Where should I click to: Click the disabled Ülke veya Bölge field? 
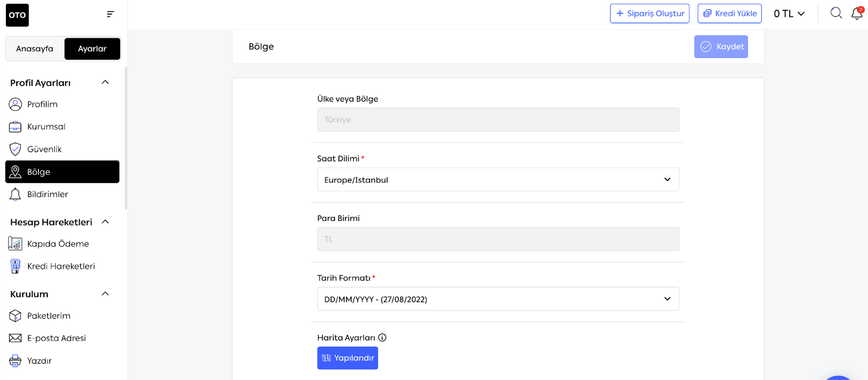[498, 120]
